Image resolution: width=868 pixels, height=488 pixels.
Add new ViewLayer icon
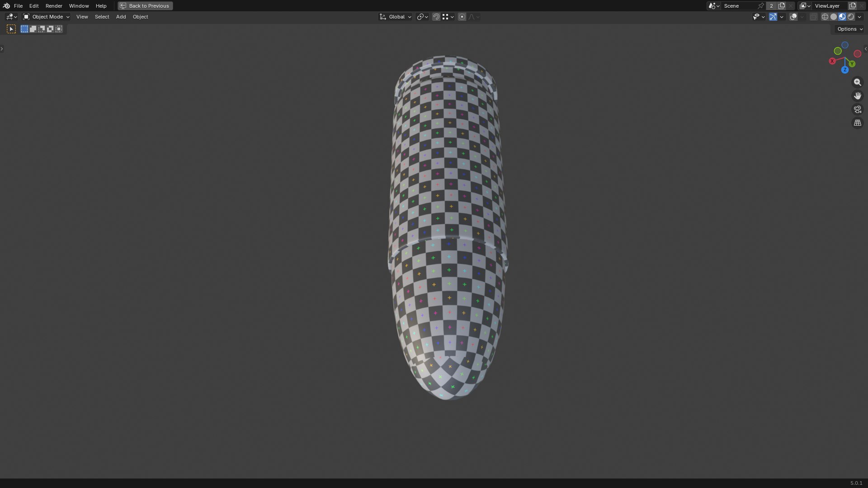[x=853, y=6]
